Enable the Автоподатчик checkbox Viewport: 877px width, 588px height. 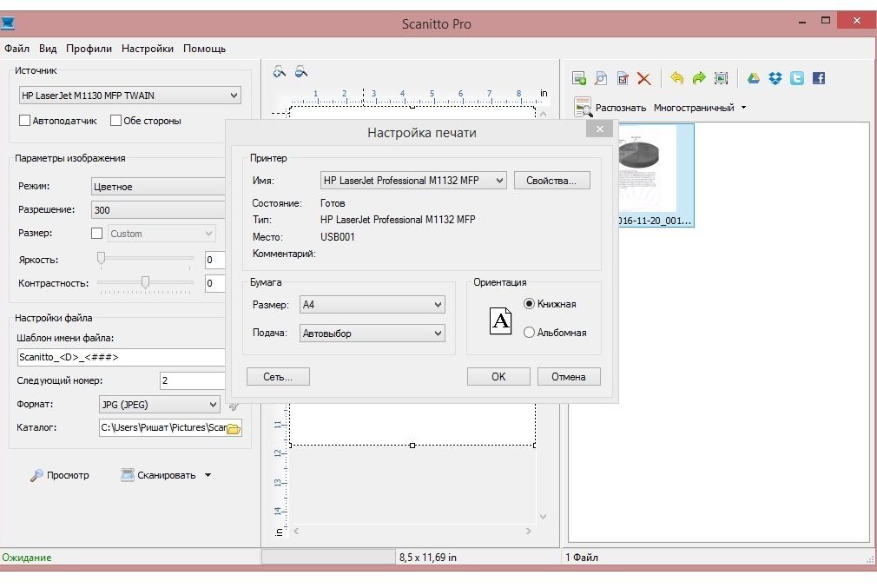tap(24, 120)
